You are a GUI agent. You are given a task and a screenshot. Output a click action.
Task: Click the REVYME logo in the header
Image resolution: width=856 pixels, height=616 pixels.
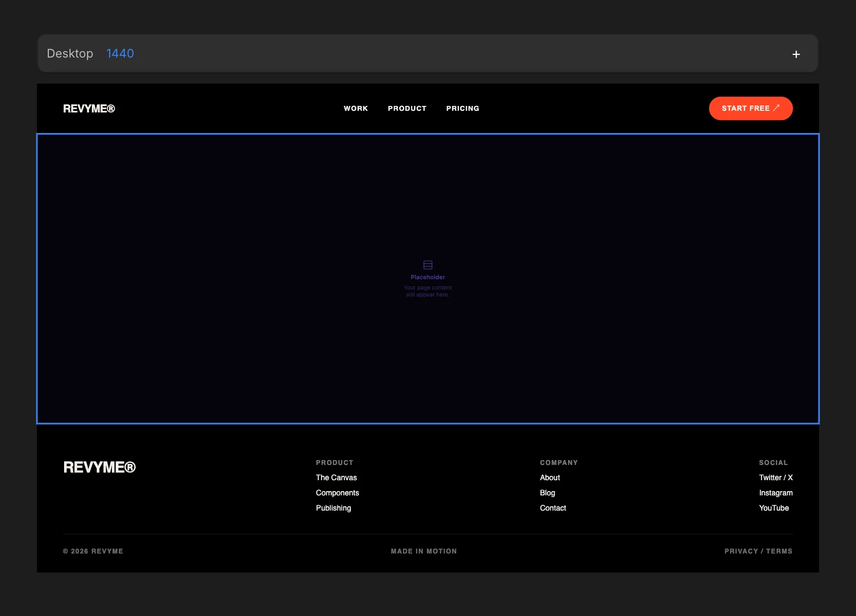coord(89,109)
